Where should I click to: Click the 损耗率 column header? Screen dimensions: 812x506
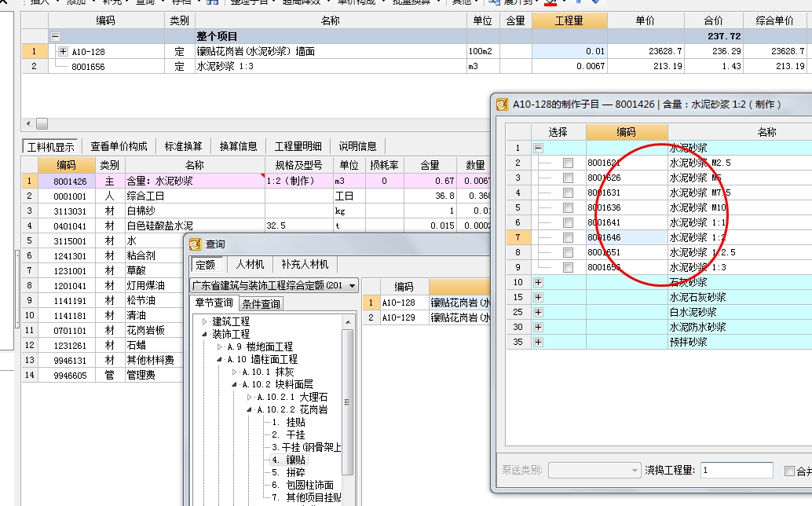(384, 165)
